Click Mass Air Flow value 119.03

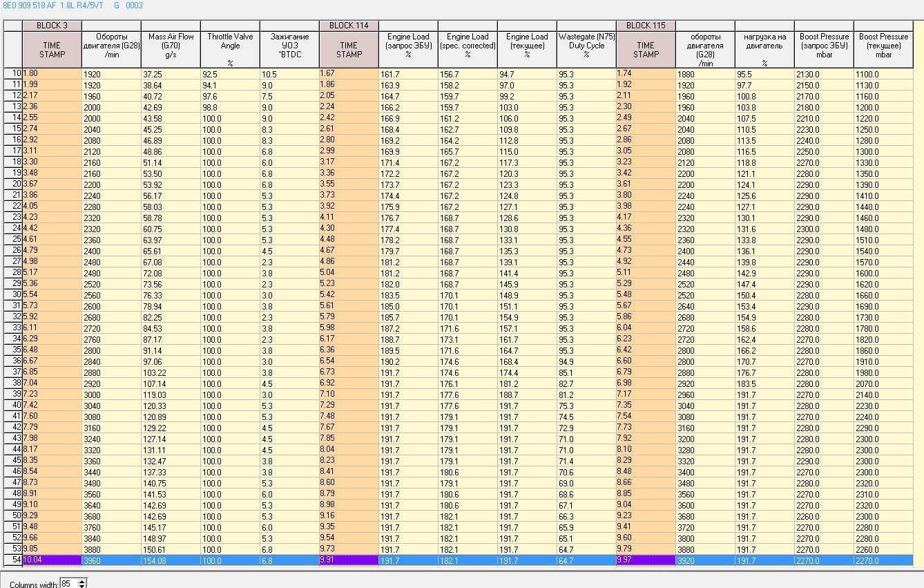click(171, 394)
